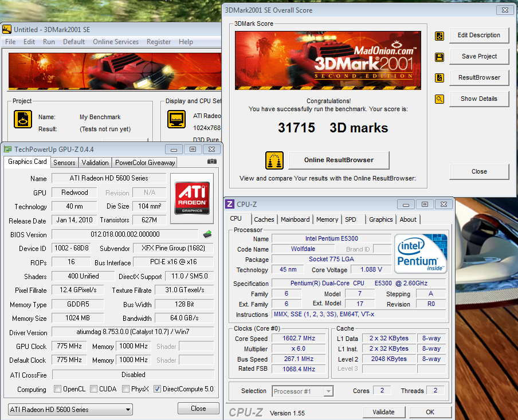Open the Online Services menu
This screenshot has width=518, height=420.
116,42
